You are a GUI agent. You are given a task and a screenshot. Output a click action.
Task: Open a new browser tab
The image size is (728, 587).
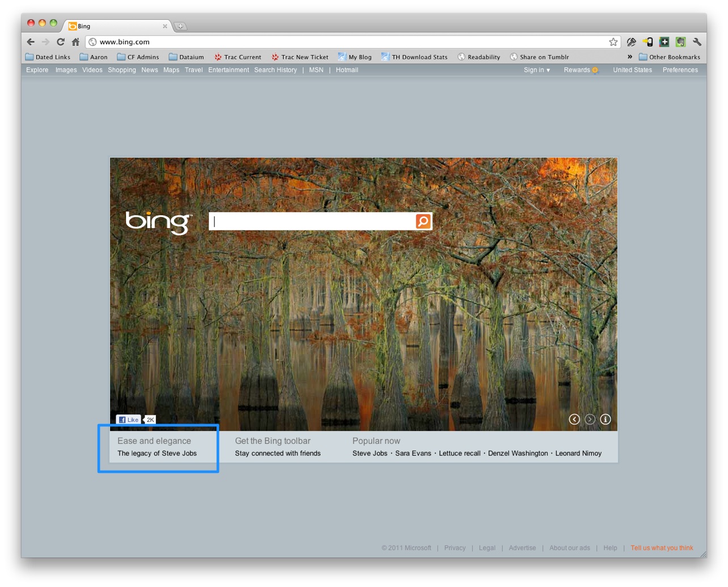(x=180, y=26)
